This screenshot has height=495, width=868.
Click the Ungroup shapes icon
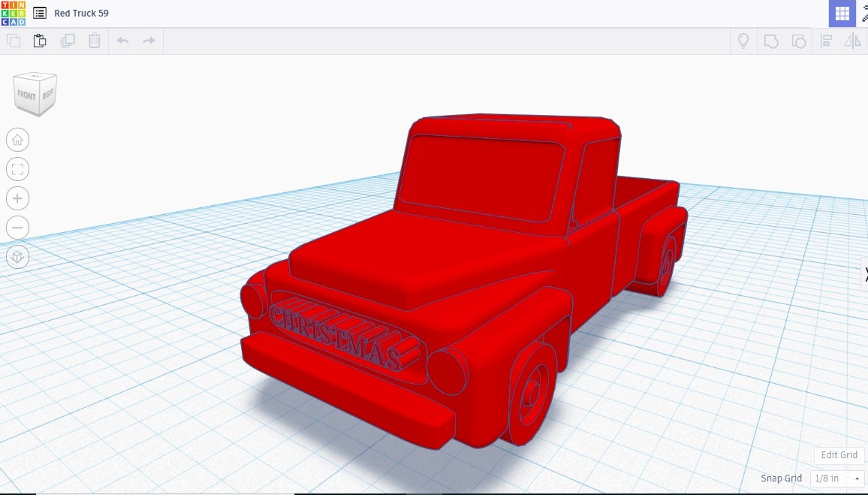tap(799, 41)
